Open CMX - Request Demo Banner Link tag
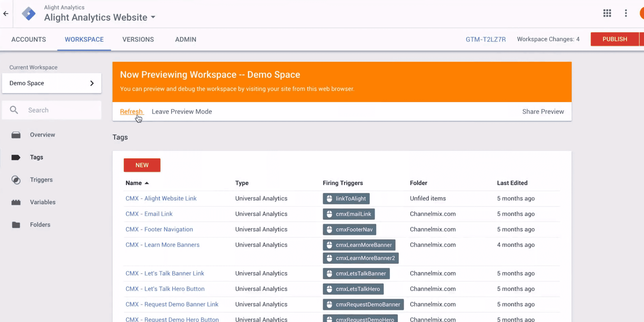 point(172,304)
